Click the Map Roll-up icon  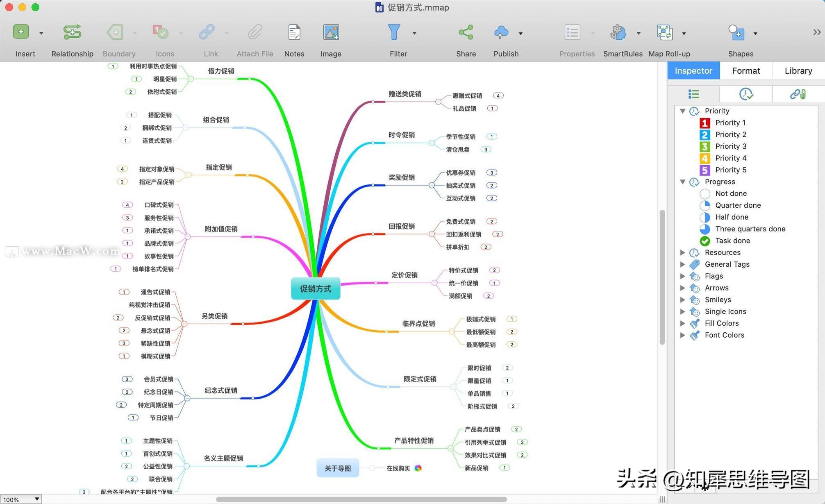click(x=664, y=32)
